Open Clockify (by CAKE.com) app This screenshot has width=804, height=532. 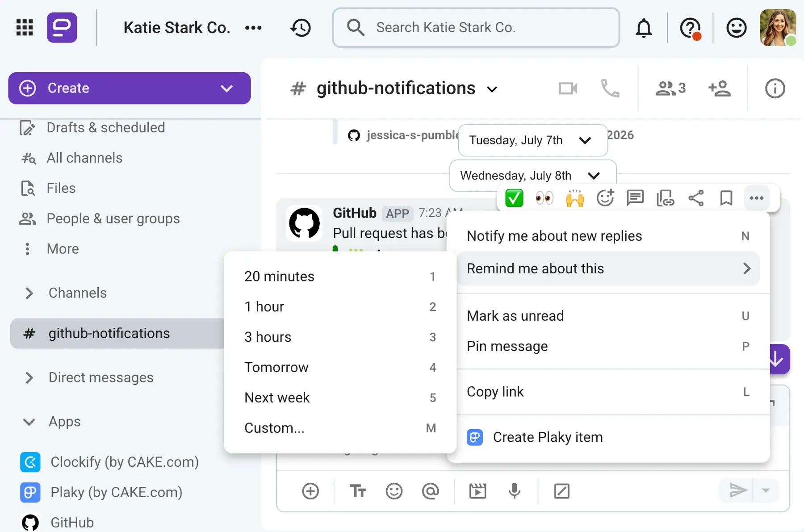point(109,462)
